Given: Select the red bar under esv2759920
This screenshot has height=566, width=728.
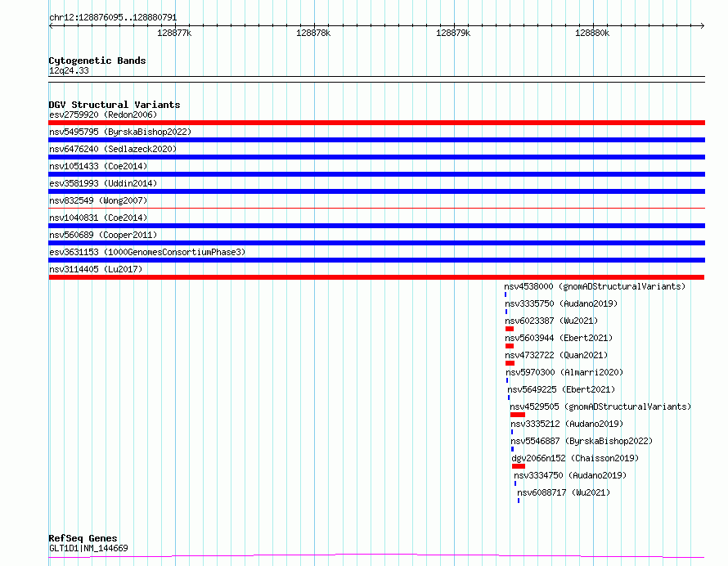Looking at the screenshot, I should tap(376, 123).
